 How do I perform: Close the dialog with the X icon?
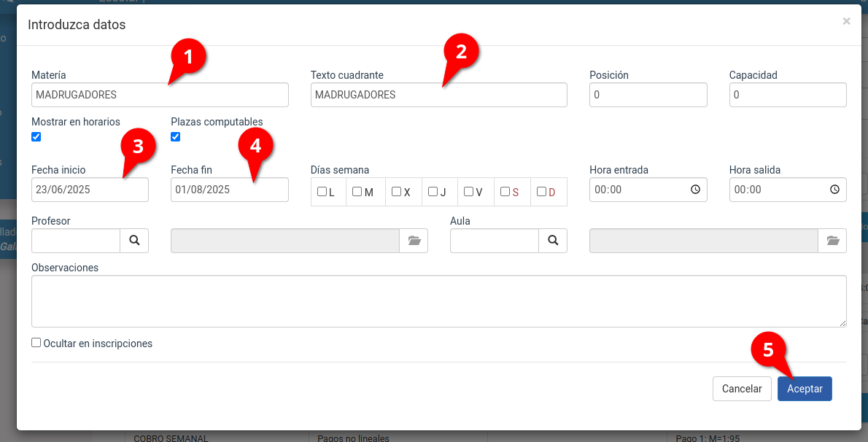846,22
